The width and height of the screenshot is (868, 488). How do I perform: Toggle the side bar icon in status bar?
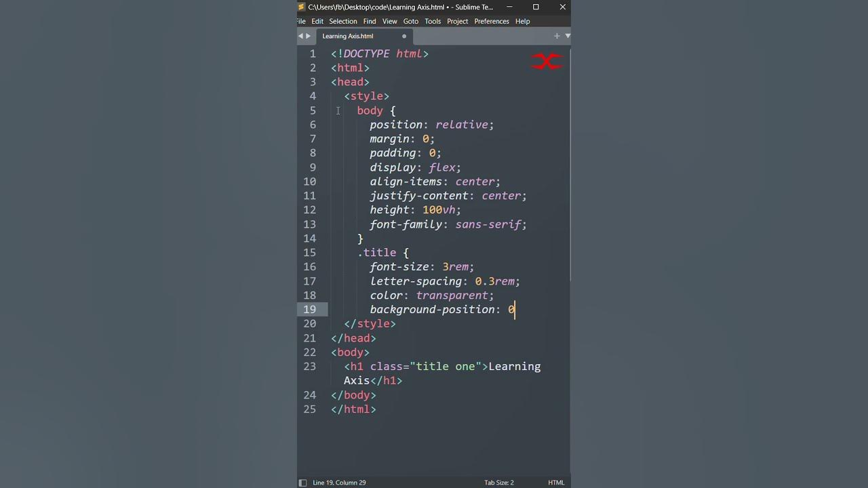302,483
